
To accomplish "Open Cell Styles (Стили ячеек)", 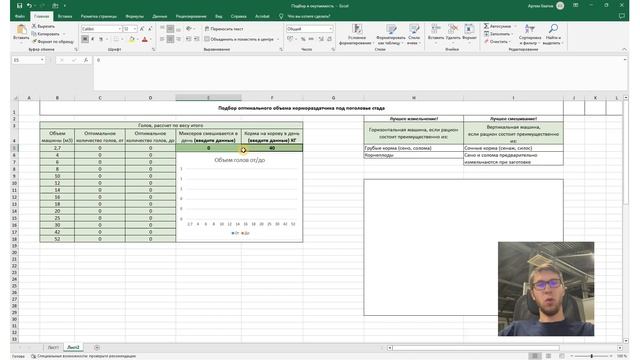I will 414,35.
